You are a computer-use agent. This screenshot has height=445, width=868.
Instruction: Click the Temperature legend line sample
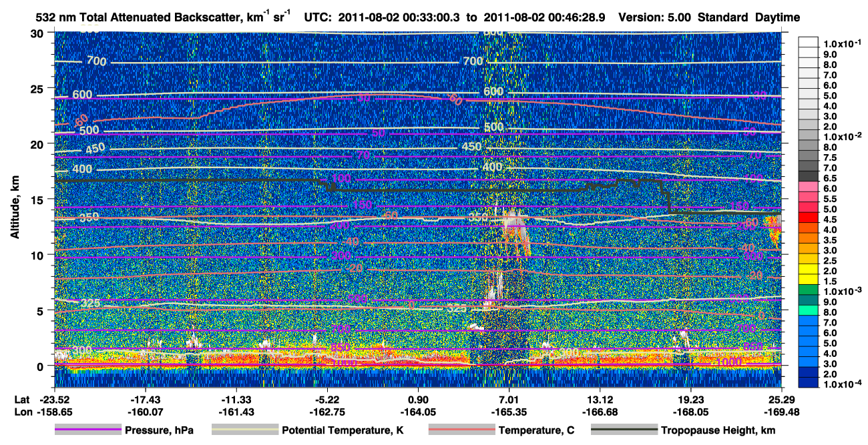click(461, 430)
